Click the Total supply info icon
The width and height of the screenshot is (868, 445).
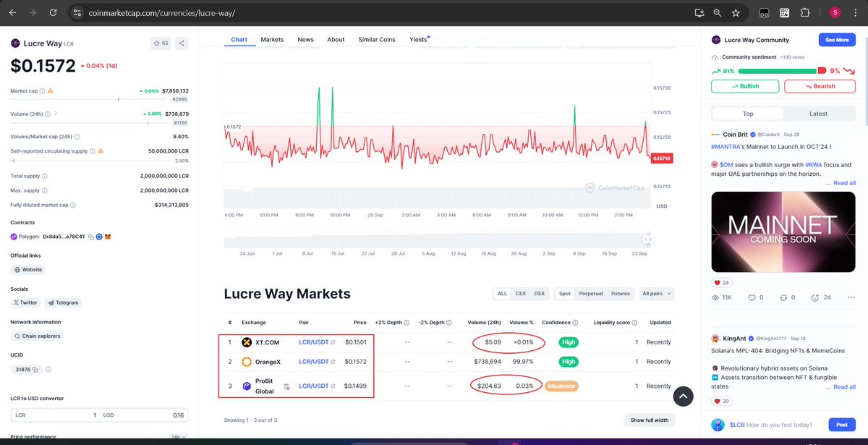tap(45, 176)
